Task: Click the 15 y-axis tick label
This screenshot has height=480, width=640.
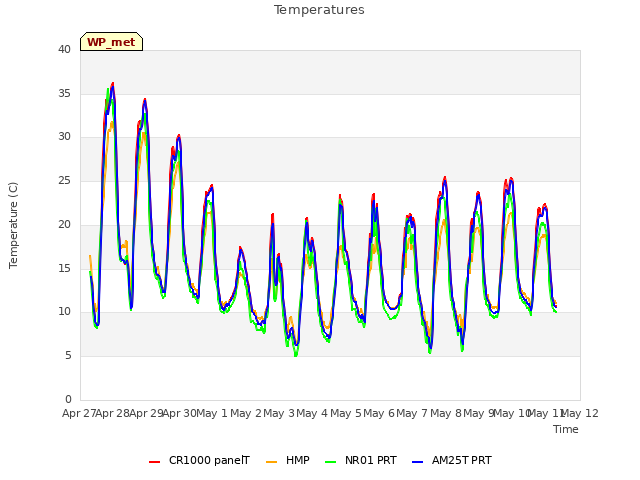Action: 64,268
